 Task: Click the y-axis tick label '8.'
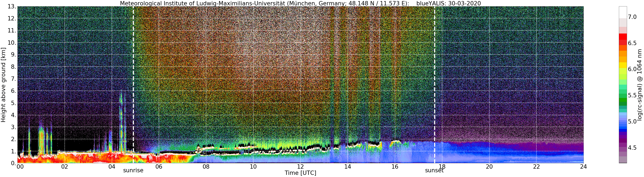click(x=14, y=67)
